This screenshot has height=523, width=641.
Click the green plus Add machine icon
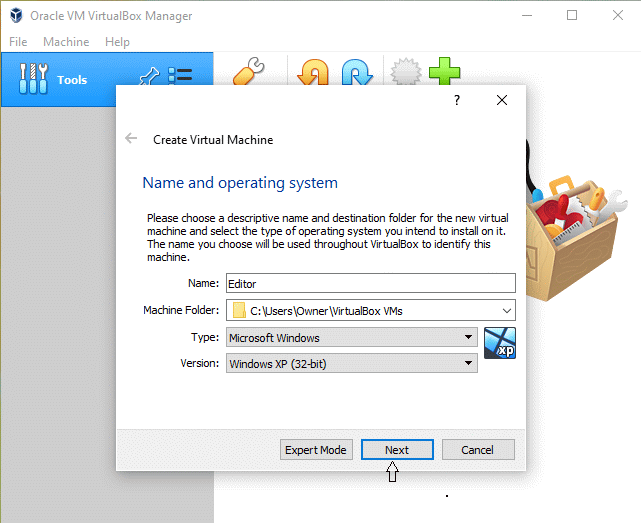(x=445, y=73)
